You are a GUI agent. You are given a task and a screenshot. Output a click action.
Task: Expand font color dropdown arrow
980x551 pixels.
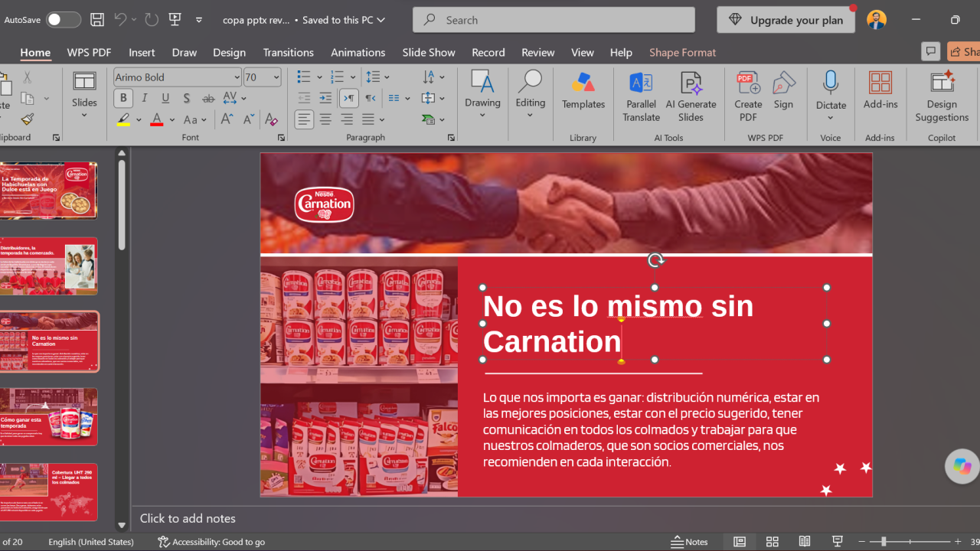[x=172, y=120]
